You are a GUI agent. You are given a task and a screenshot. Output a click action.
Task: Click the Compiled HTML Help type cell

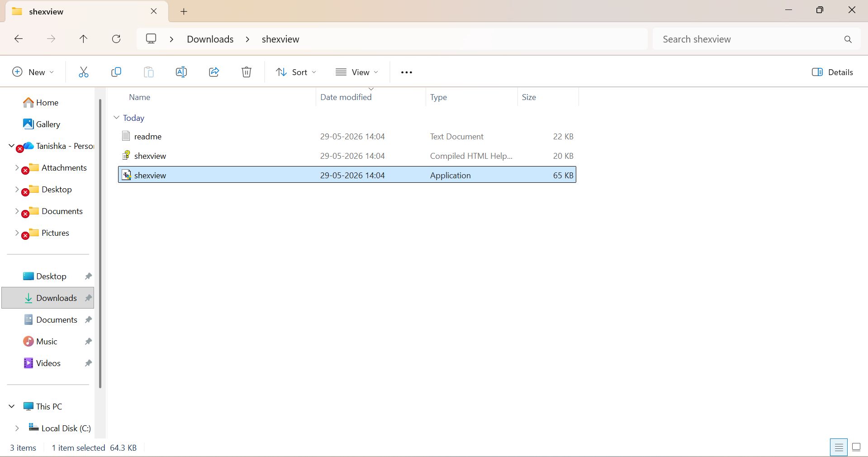tap(471, 156)
